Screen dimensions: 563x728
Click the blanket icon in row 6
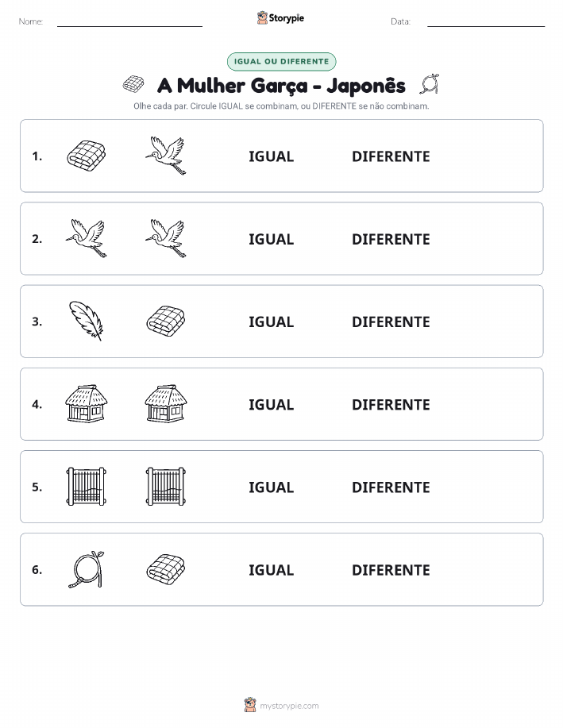pos(166,569)
